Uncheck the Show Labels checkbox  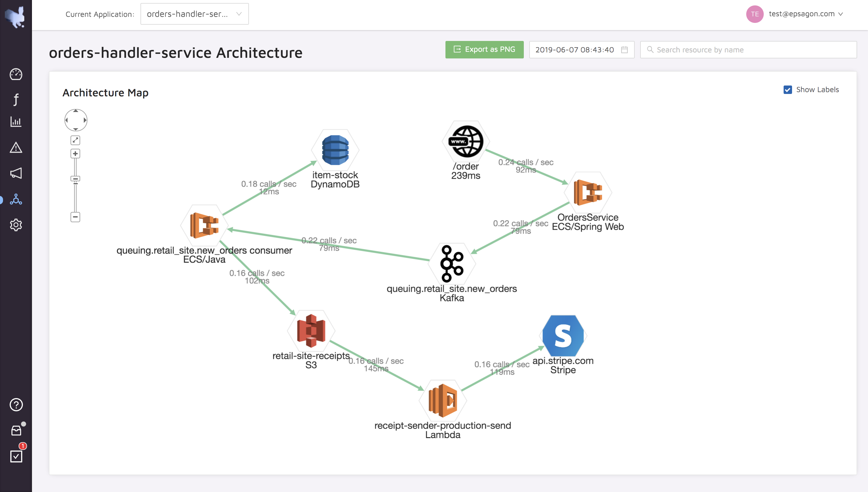tap(788, 89)
